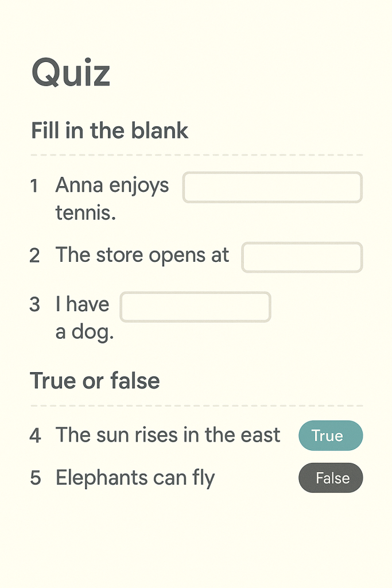392x588 pixels.
Task: Focus the blank after "The store opens at"
Action: 302,257
